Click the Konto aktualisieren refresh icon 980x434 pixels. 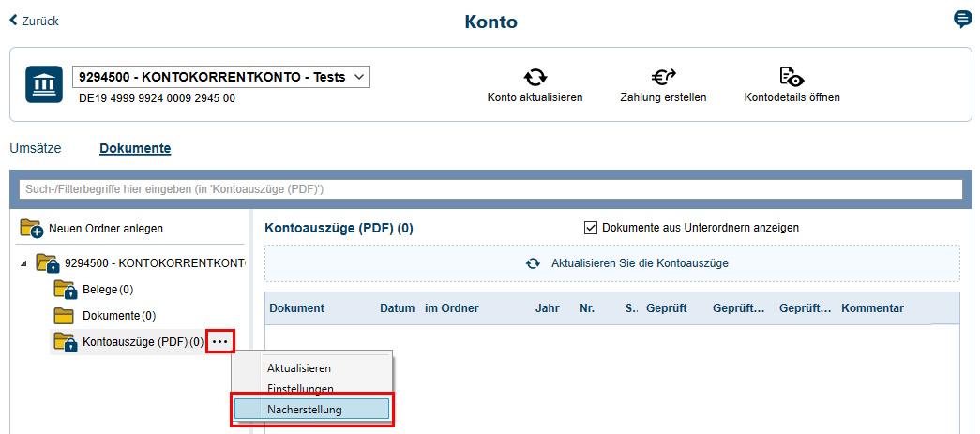(x=535, y=77)
